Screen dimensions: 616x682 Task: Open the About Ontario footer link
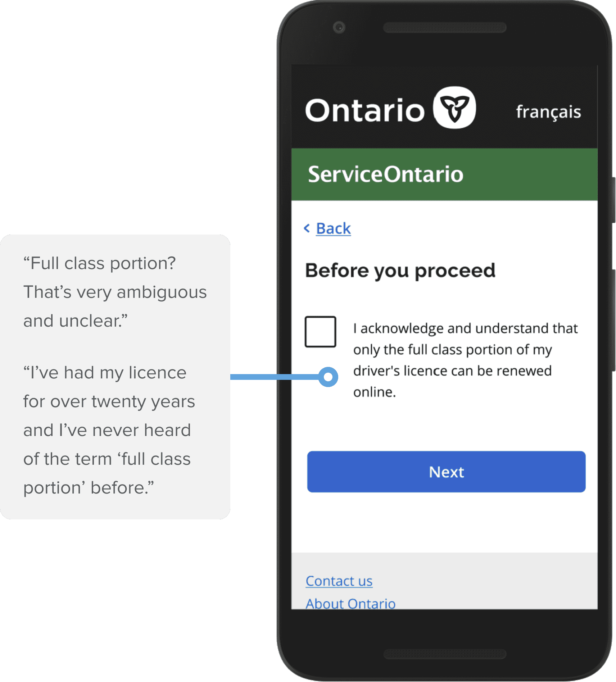coord(350,603)
